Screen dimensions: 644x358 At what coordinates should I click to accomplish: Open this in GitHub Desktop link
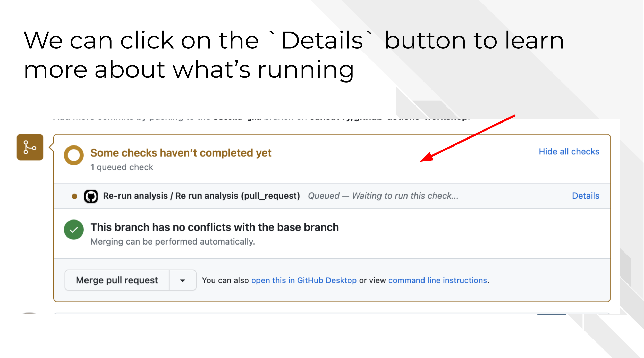[x=304, y=280]
